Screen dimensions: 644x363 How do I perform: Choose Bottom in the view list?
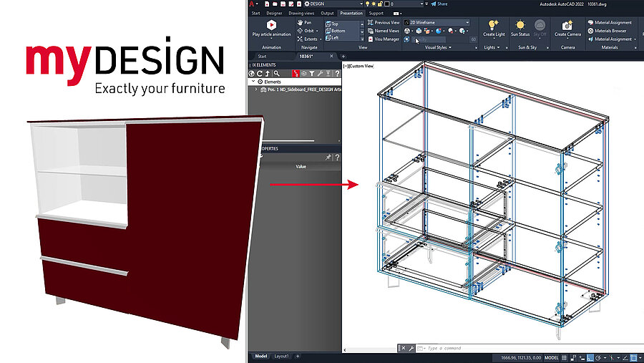point(335,31)
